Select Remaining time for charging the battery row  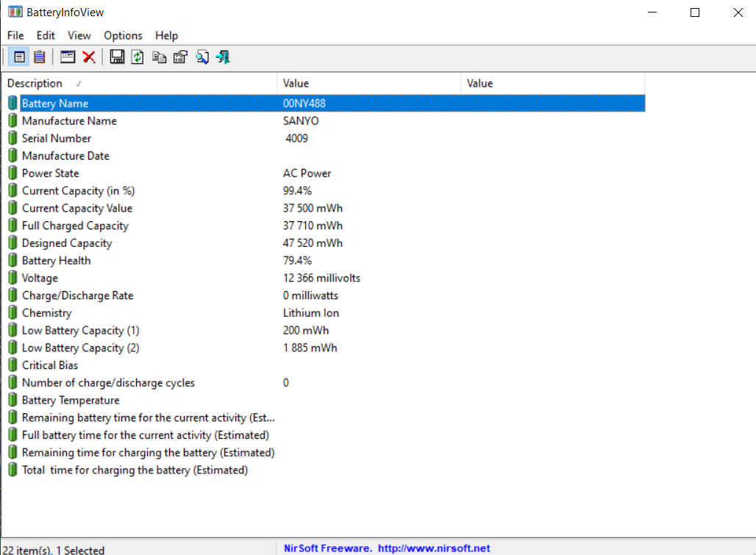[x=324, y=452]
